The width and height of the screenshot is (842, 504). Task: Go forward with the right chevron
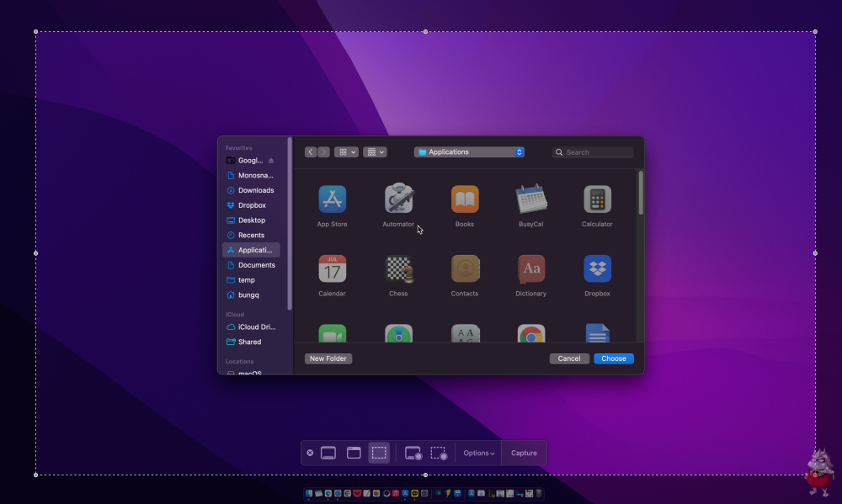[x=323, y=152]
